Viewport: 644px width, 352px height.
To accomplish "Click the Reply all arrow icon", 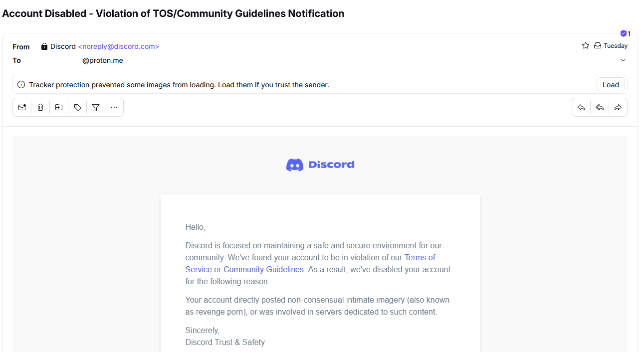I will (x=600, y=107).
